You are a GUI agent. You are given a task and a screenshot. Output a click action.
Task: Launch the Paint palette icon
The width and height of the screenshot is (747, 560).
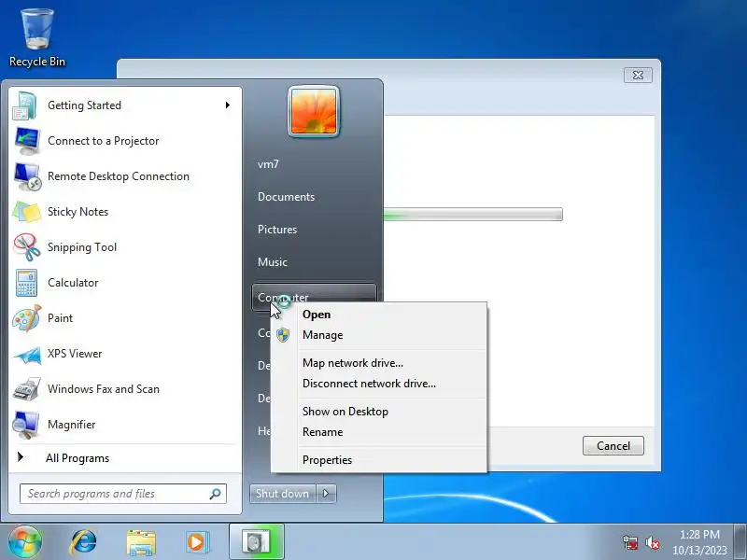point(27,318)
